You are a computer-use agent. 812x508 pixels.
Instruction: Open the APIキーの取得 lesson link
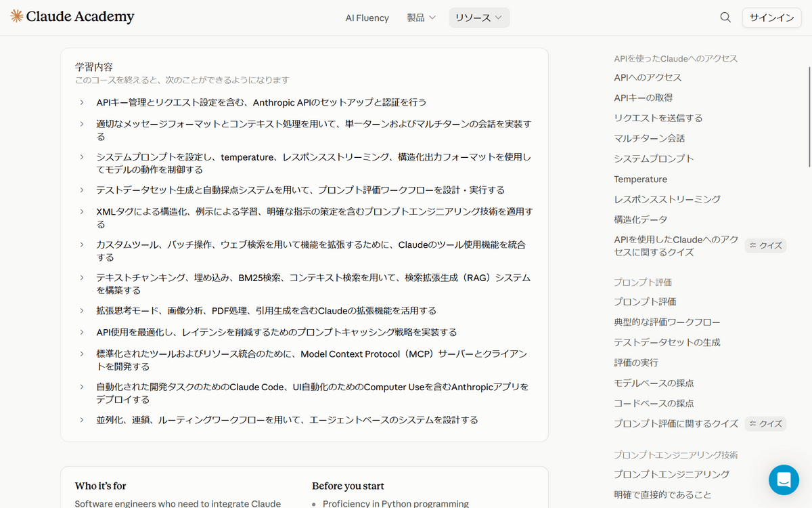pyautogui.click(x=643, y=98)
